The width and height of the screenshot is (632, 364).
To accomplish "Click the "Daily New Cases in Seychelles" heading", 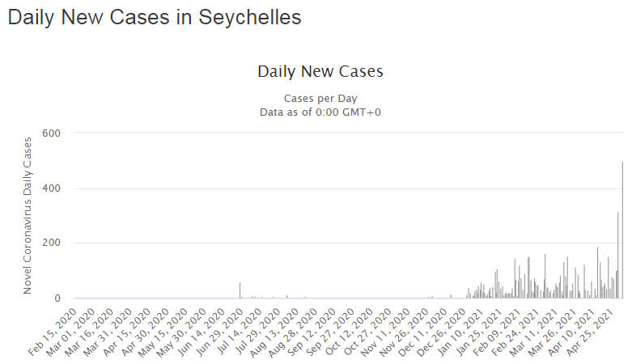I will tap(155, 18).
